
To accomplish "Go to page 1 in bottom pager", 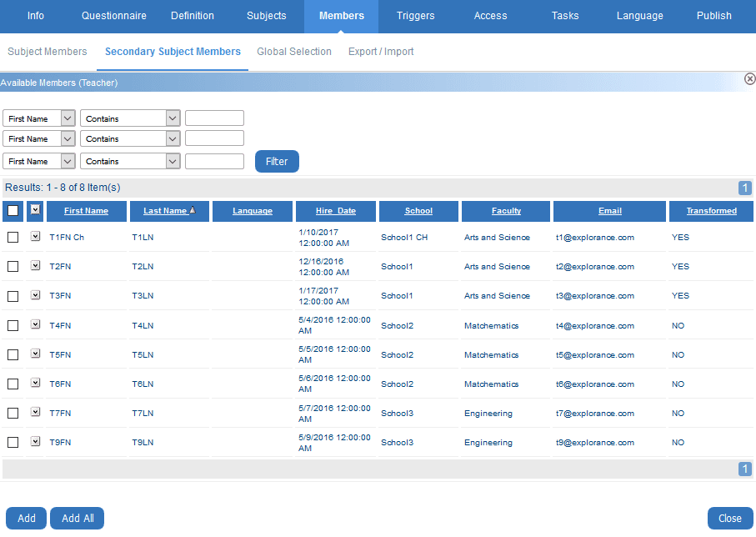I will coord(745,469).
